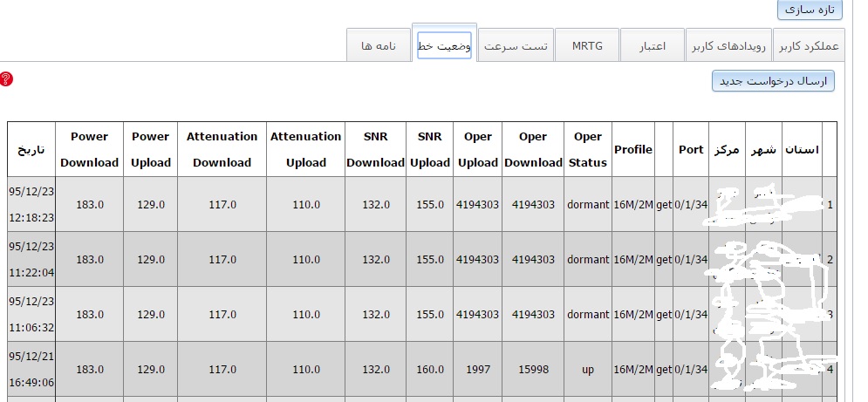Click the Profile column header
868x402 pixels.
pos(632,149)
